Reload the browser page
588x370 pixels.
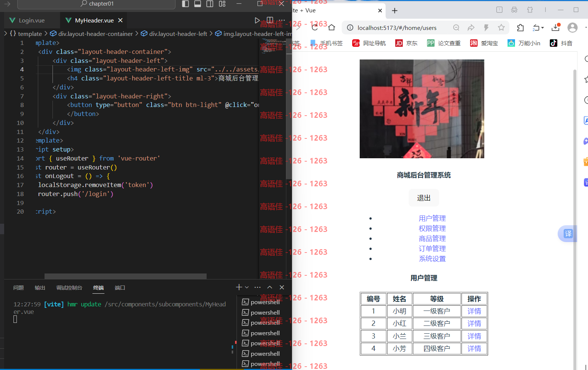click(x=315, y=27)
